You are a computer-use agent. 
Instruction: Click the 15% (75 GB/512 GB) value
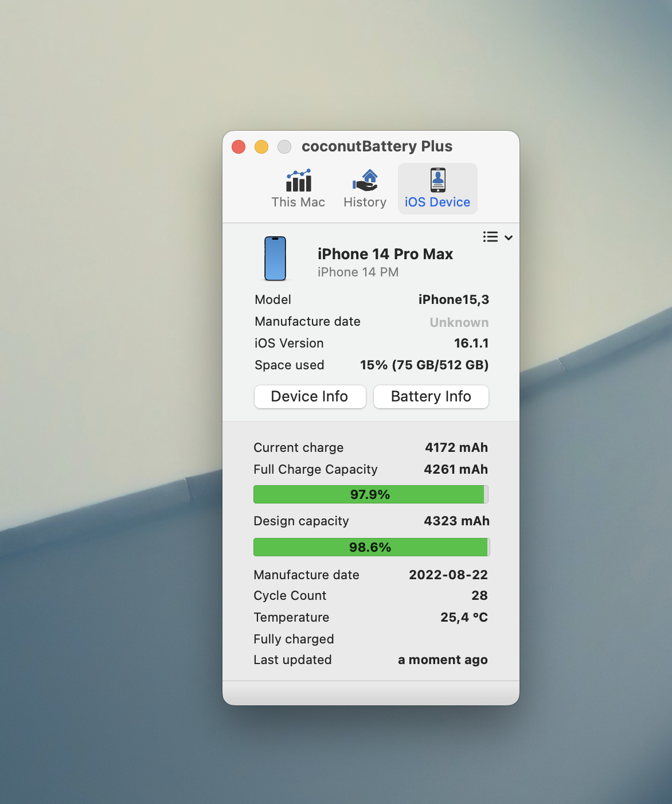pos(424,365)
